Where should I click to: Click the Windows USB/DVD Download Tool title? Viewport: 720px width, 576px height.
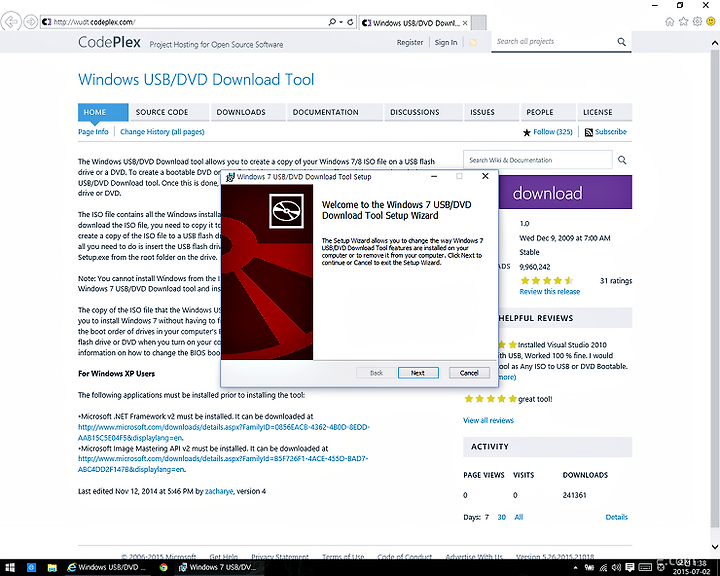[x=196, y=79]
